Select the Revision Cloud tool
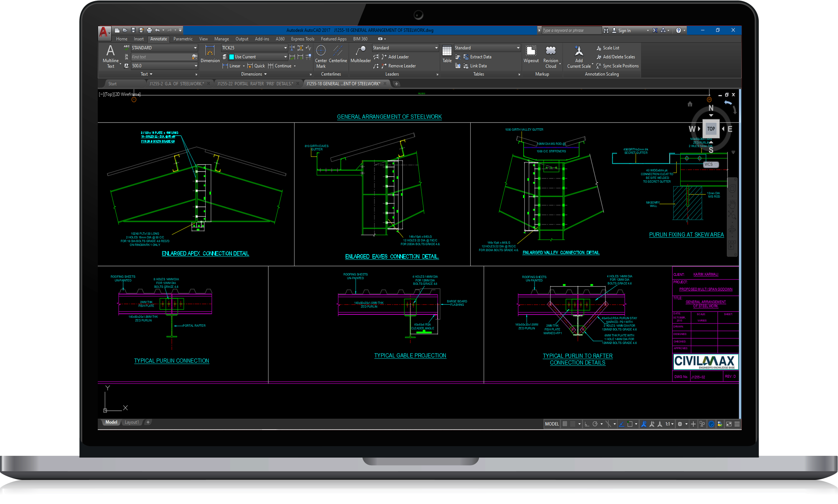Viewport: 838px width, 504px height. tap(551, 57)
